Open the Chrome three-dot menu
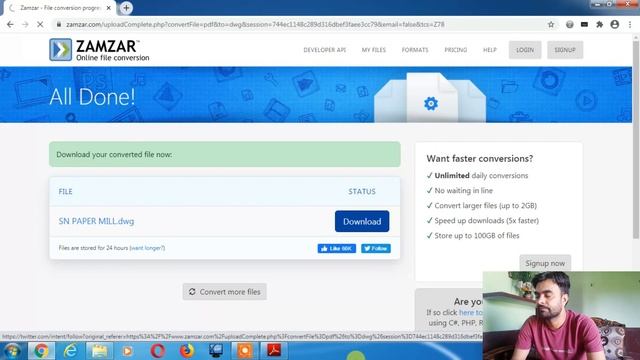The image size is (640, 360). click(630, 24)
